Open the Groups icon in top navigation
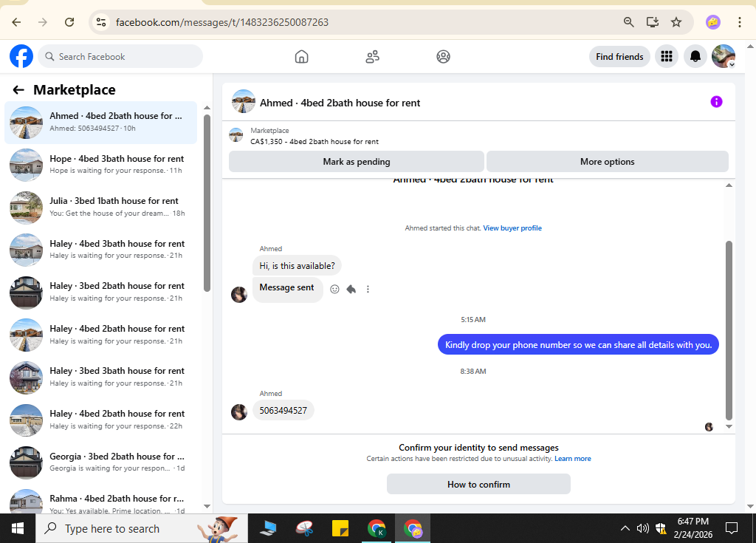The width and height of the screenshot is (756, 543). point(443,56)
